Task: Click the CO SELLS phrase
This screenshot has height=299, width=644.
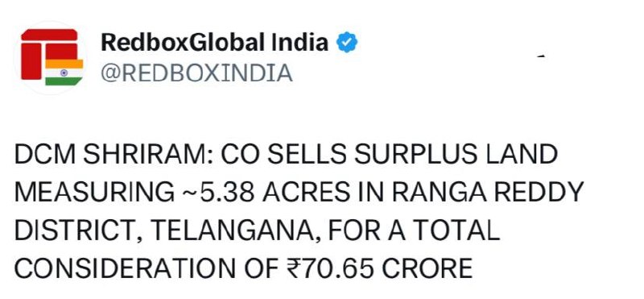Action: [285, 155]
